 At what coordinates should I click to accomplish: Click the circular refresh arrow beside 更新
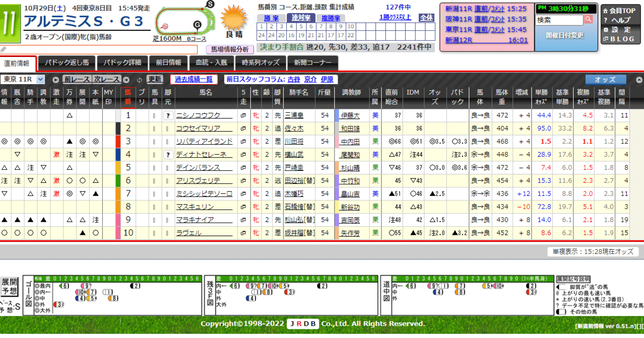[140, 80]
